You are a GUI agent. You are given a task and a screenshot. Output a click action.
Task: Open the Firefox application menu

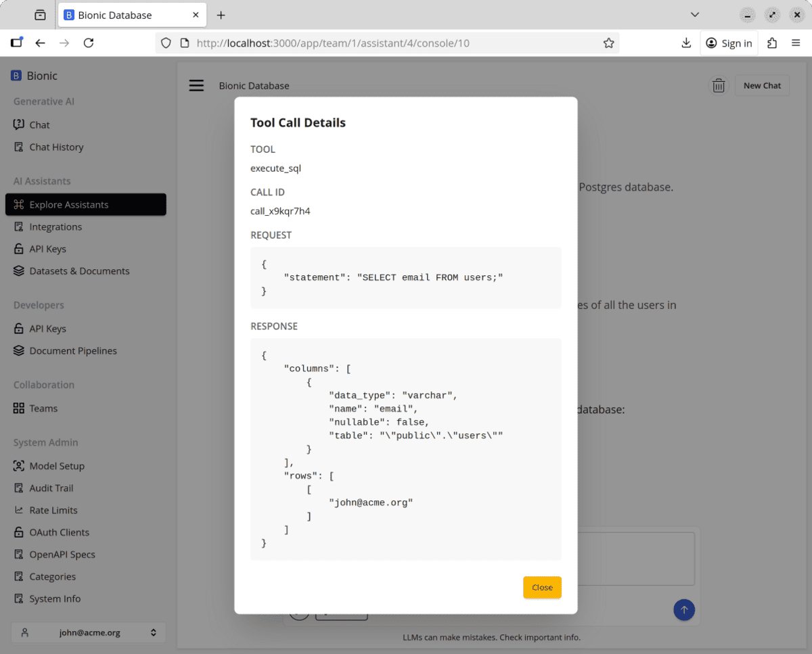click(x=796, y=43)
